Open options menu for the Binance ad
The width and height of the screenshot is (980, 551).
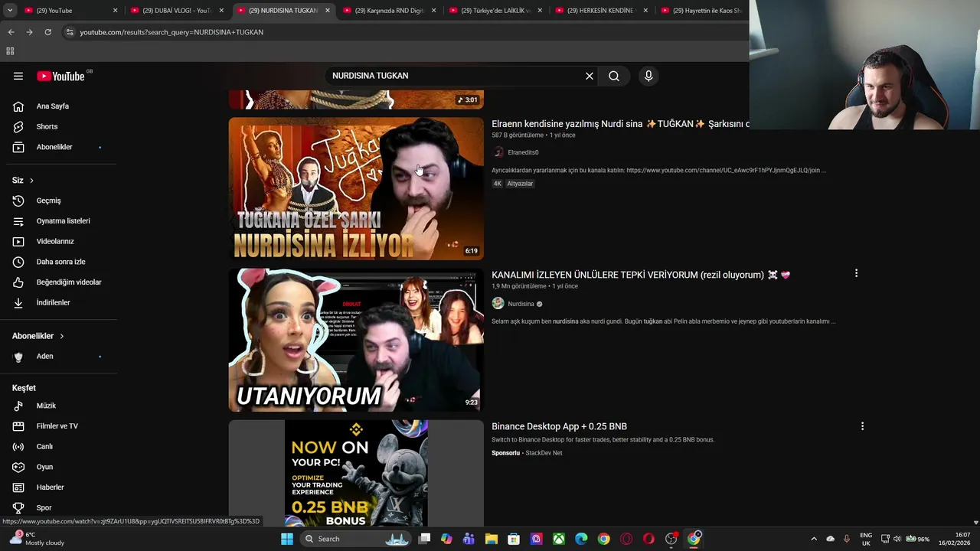pyautogui.click(x=862, y=426)
